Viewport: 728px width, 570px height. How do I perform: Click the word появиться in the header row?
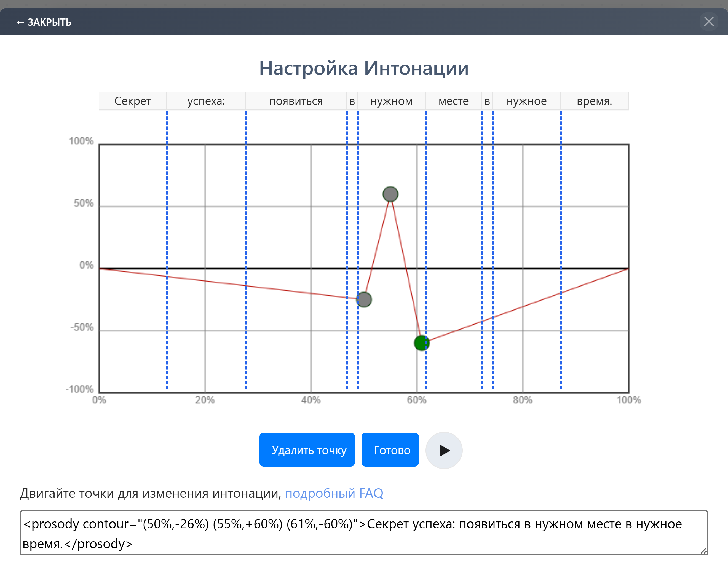(x=296, y=100)
